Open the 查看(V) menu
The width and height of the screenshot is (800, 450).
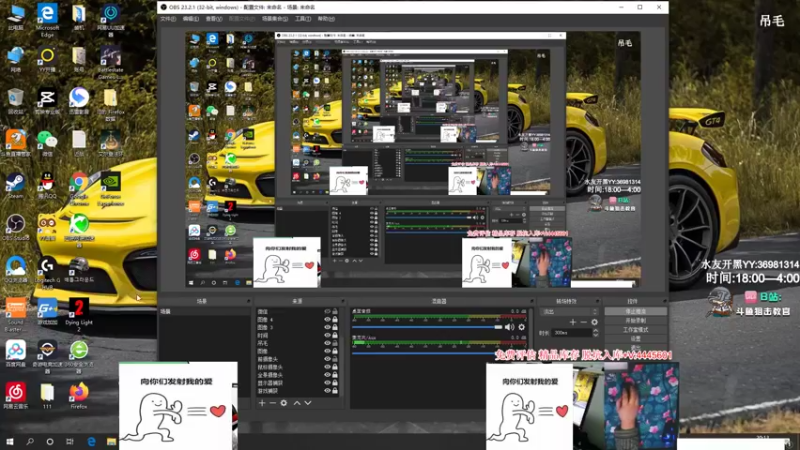(214, 19)
